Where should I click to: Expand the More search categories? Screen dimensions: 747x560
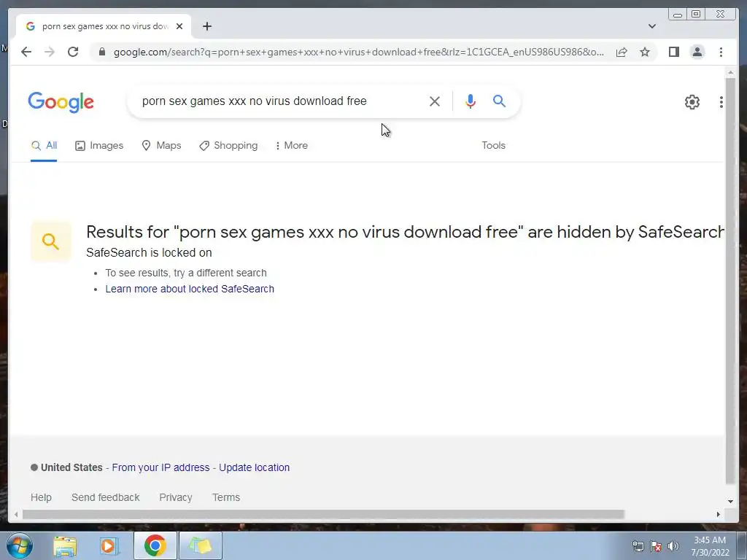[x=292, y=145]
